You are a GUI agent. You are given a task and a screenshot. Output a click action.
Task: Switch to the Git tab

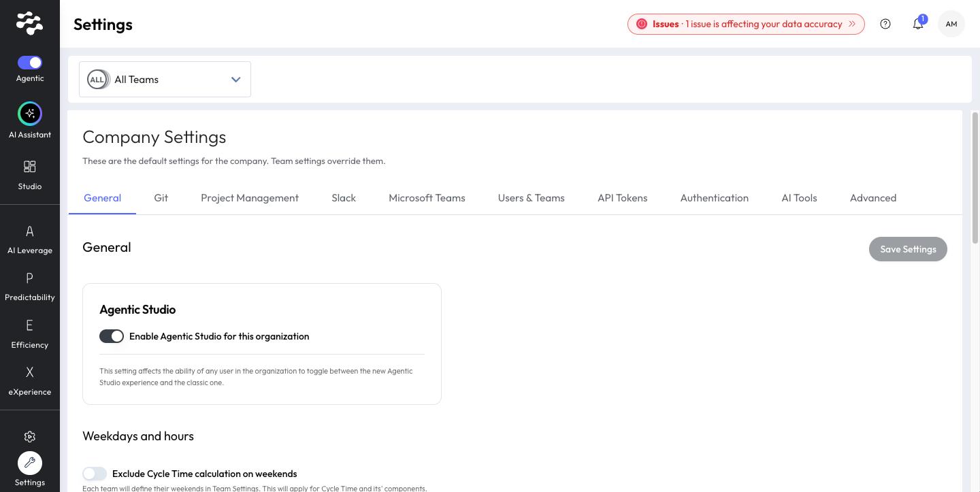[161, 198]
